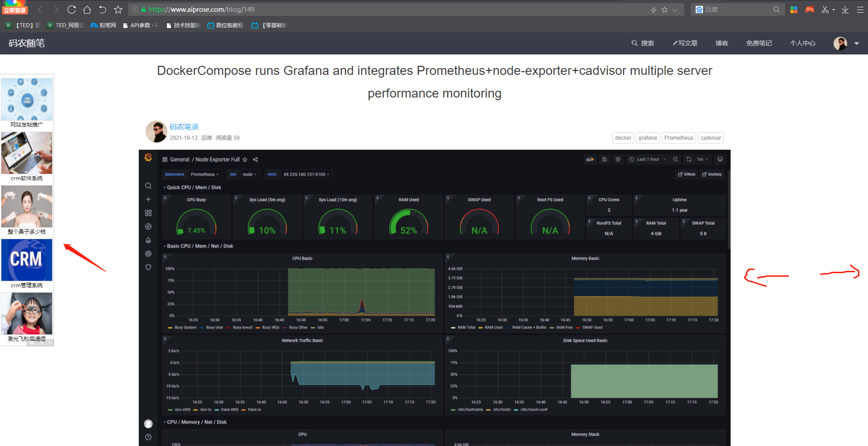This screenshot has height=446, width=868.
Task: Click the 立即登录 login badge
Action: (15, 10)
